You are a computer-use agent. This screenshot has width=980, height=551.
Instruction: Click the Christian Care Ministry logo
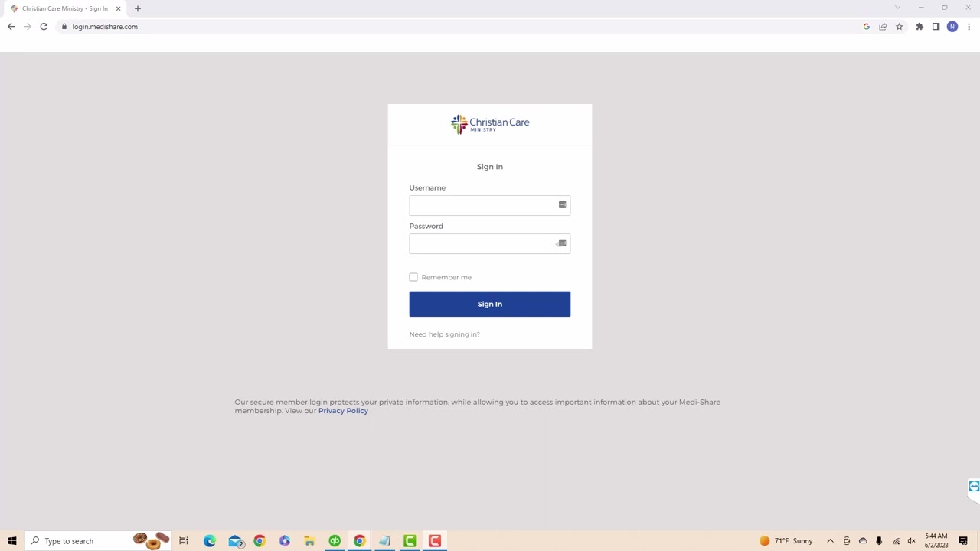(x=490, y=124)
